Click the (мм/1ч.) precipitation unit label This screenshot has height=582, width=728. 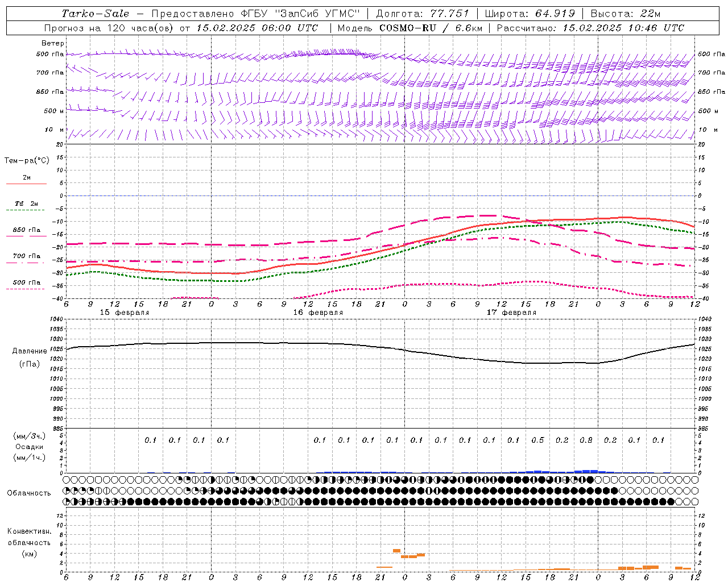pos(30,458)
